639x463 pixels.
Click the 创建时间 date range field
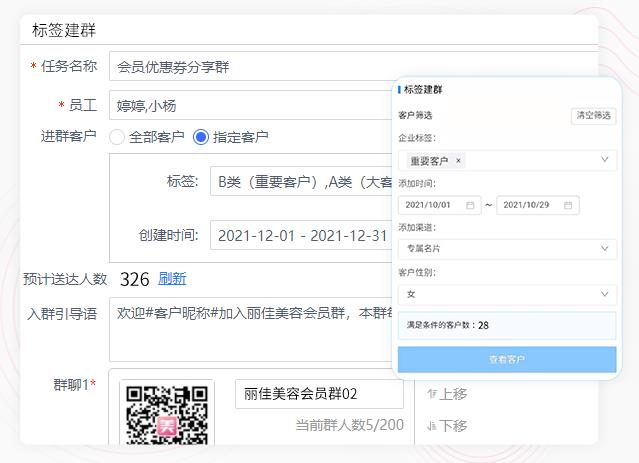(302, 235)
